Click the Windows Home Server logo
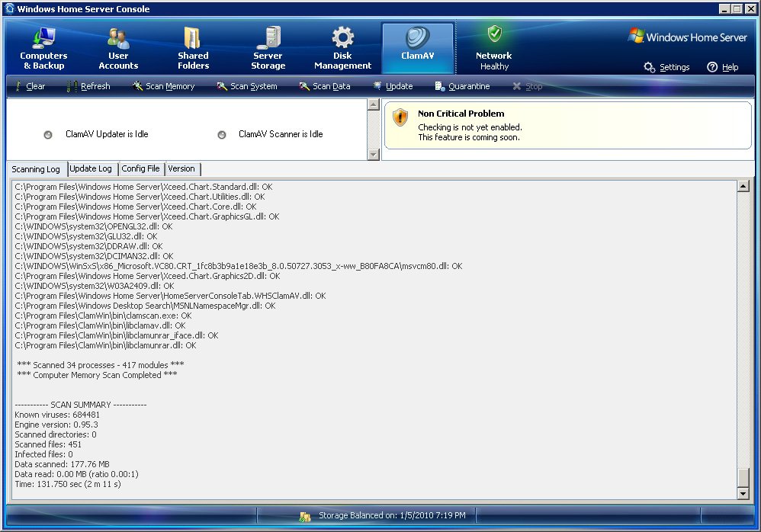The width and height of the screenshot is (761, 532). click(687, 37)
